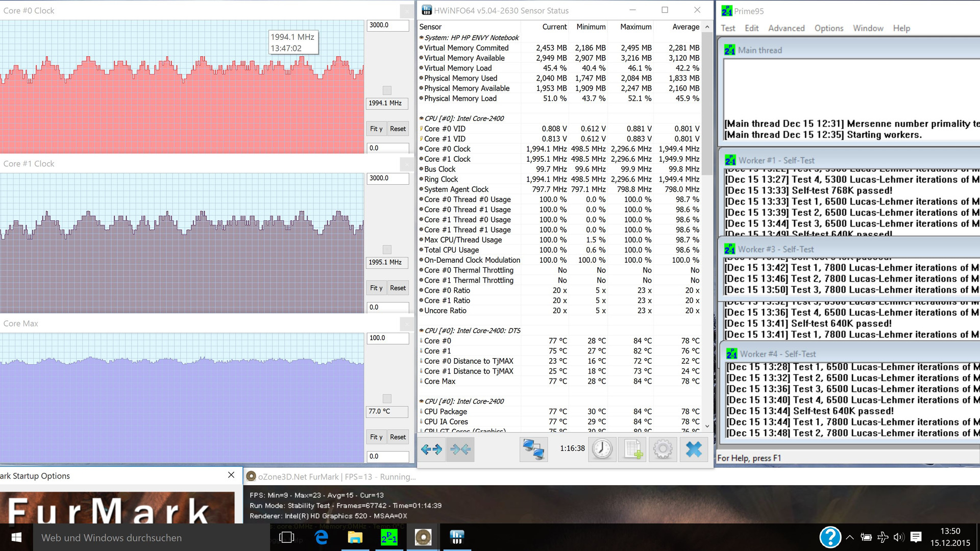Click the color square in Core #1 Clock graph
Image resolution: width=980 pixels, height=551 pixels.
(x=387, y=249)
